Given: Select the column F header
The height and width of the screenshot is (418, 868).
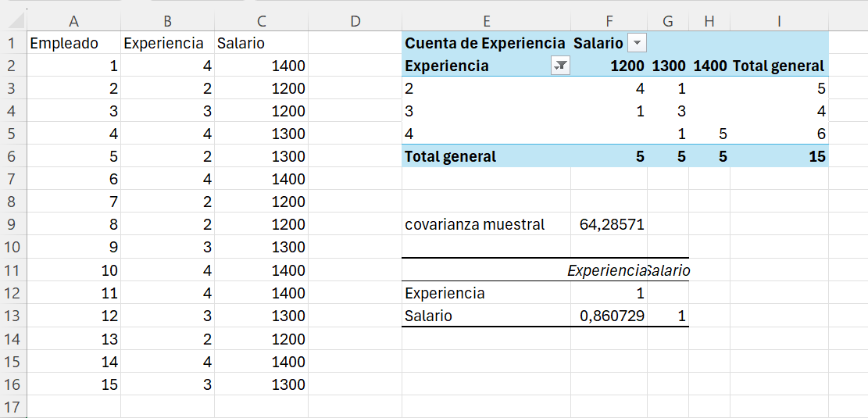Looking at the screenshot, I should [x=609, y=21].
